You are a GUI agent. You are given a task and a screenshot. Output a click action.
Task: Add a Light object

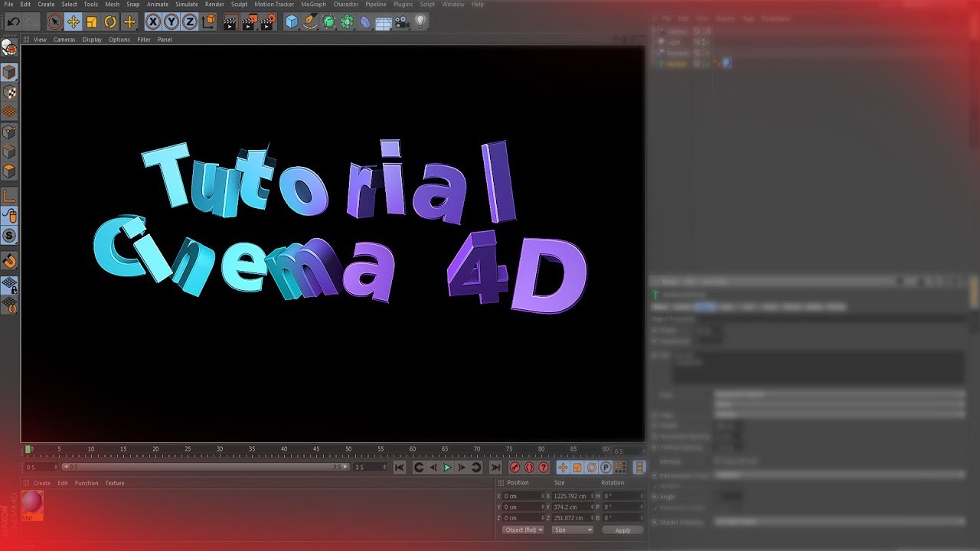click(420, 21)
